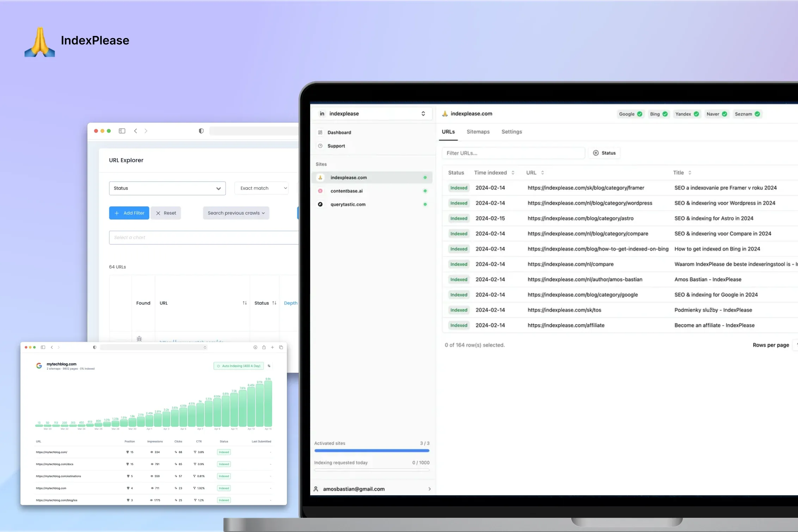Click the querytastic.com site favicon

[x=320, y=204]
